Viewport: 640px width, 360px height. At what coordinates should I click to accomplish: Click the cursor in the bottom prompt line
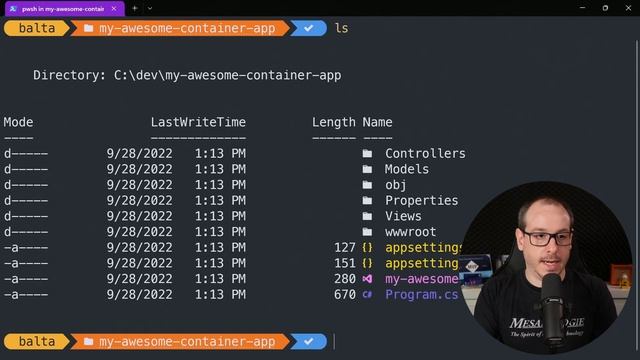tap(334, 342)
